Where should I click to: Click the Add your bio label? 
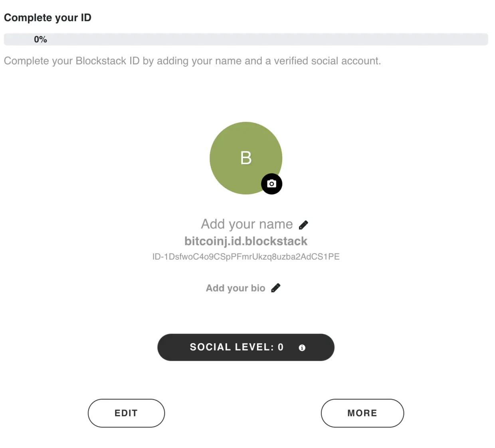tap(236, 288)
